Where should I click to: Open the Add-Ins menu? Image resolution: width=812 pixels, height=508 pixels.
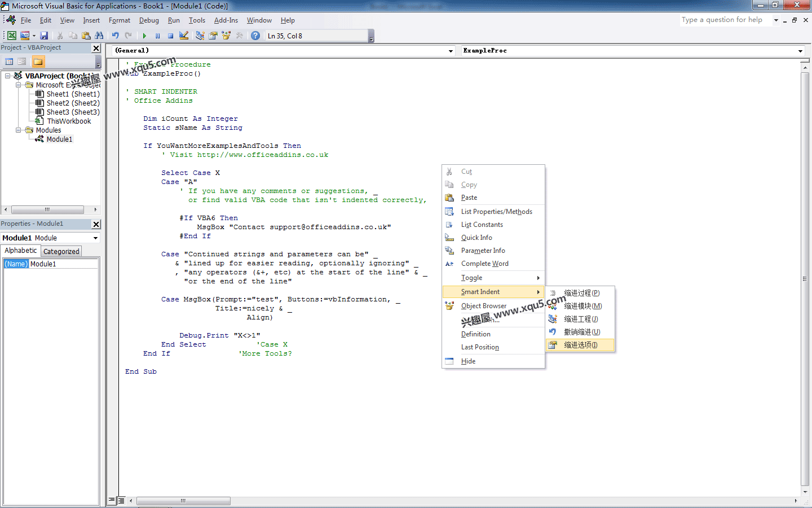click(x=226, y=20)
